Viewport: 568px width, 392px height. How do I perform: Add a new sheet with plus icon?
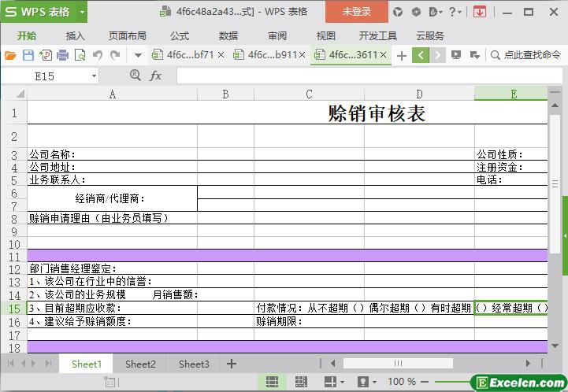point(232,364)
